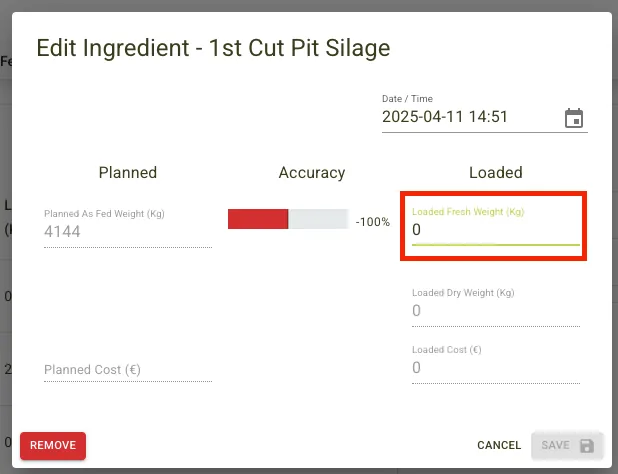Click the Planned As Fed Weight field
618x474 pixels.
127,232
